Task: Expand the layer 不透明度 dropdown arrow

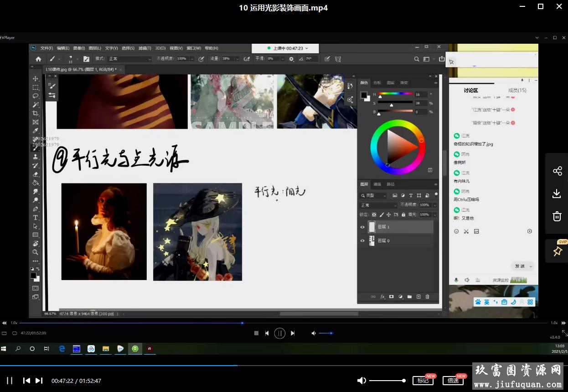Action: point(435,205)
